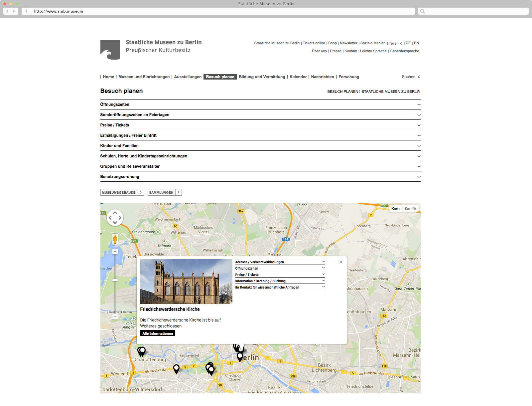Viewport: 532px width, 406px height.
Task: Open the Tickets online link
Action: (x=314, y=43)
